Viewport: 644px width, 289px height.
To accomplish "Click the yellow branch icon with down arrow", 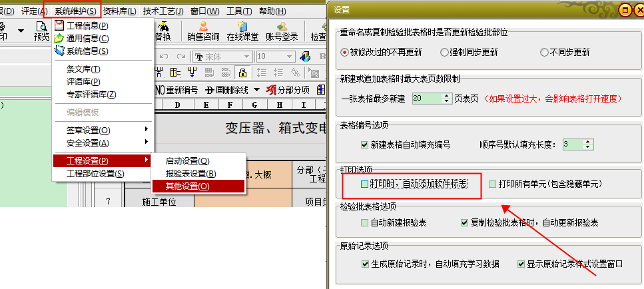I will click(x=192, y=73).
